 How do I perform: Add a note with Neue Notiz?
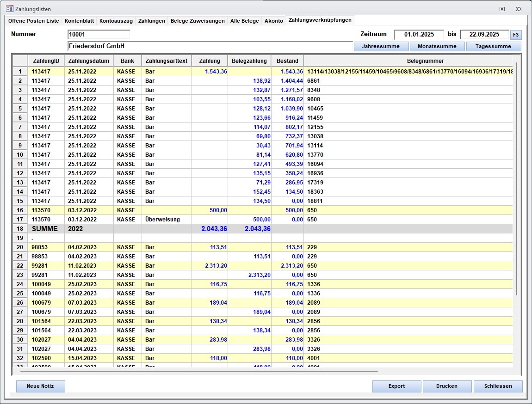coord(41,386)
